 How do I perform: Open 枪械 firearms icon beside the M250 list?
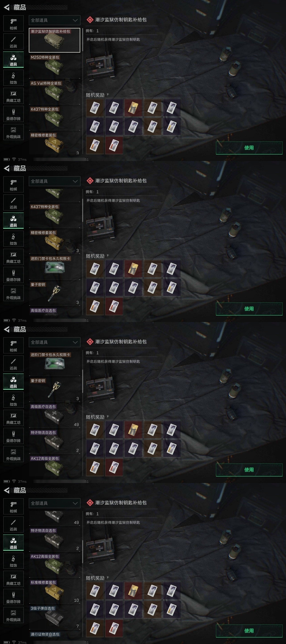(x=13, y=23)
